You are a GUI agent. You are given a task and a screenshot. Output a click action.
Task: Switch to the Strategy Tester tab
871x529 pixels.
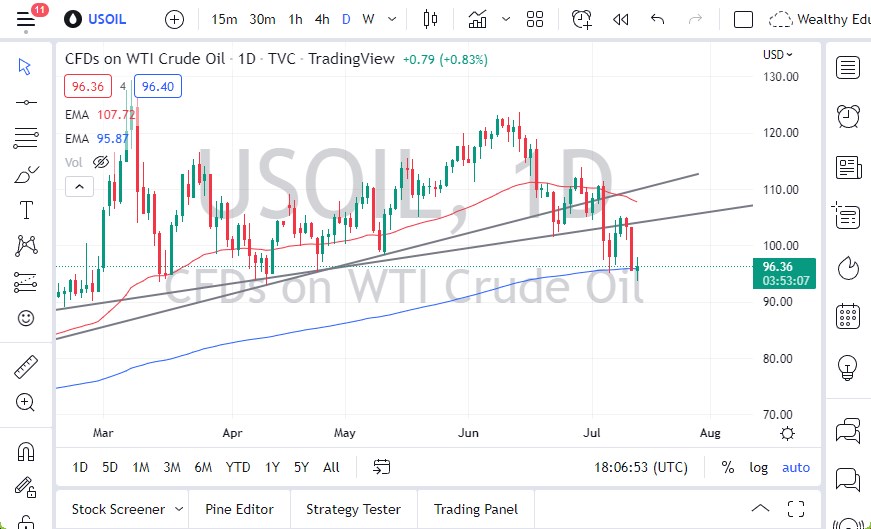(353, 509)
